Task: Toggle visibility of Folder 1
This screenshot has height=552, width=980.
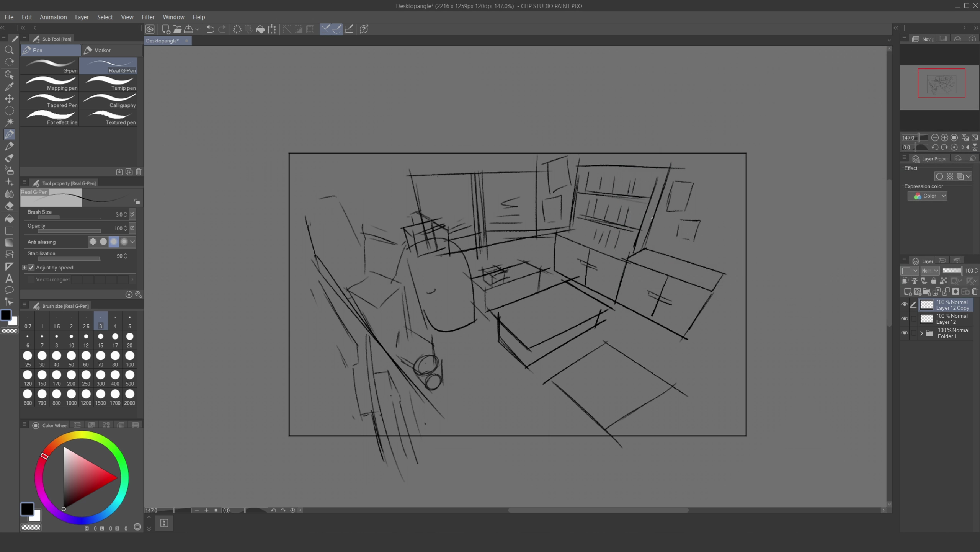Action: (x=905, y=333)
